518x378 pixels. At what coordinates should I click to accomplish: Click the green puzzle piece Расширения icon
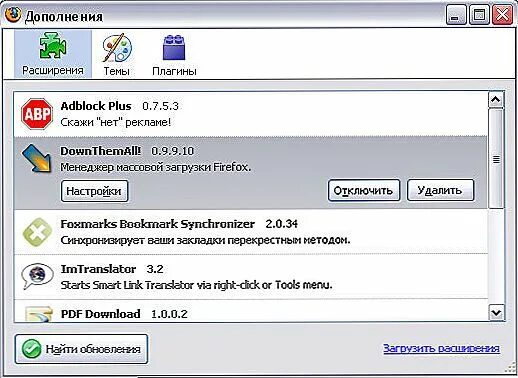(53, 46)
